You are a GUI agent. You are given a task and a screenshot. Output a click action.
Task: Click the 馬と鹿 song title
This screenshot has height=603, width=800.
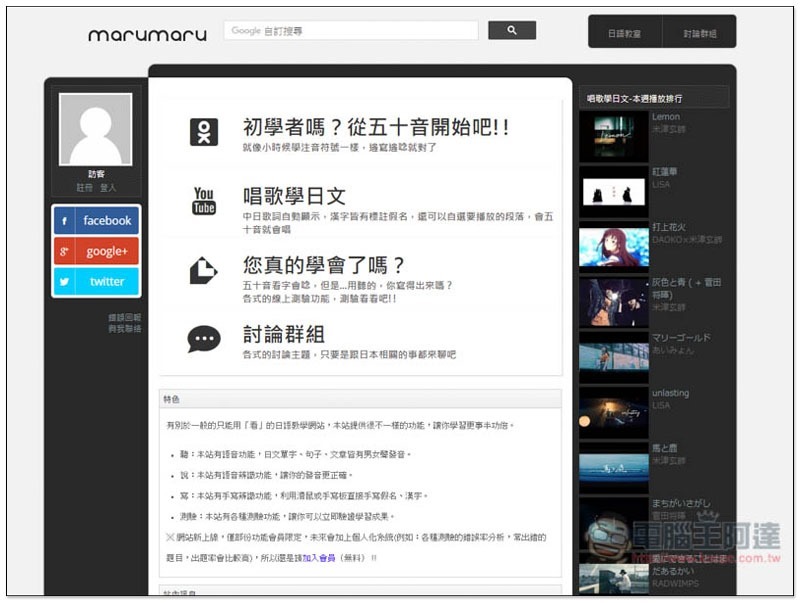tap(664, 448)
